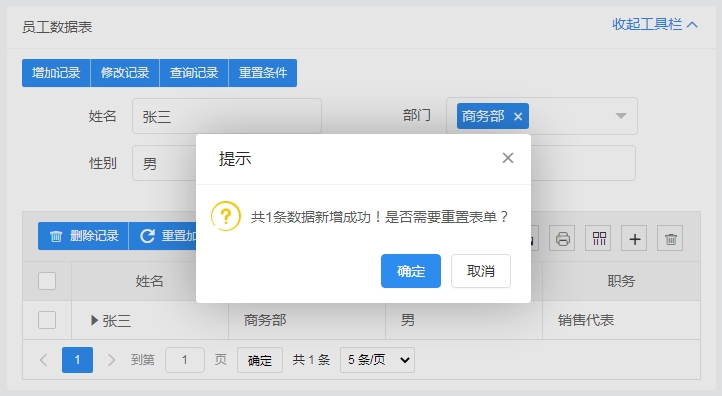Confirm the dialog with 确定 button

click(411, 271)
